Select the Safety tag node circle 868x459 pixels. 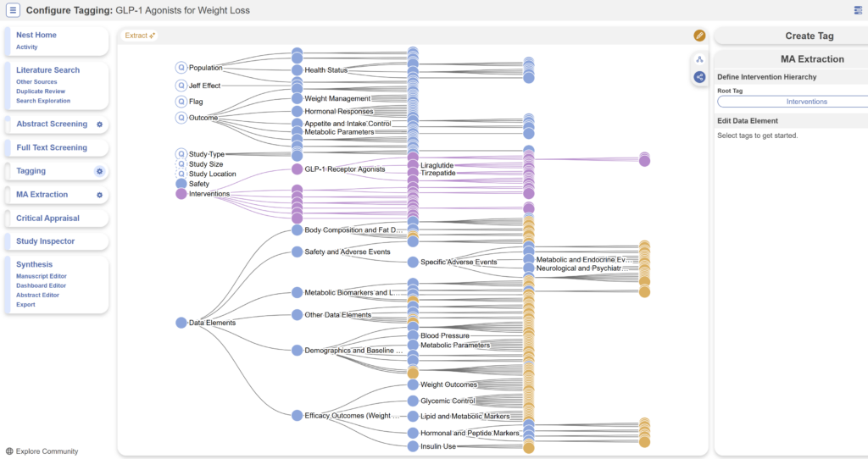tap(181, 184)
